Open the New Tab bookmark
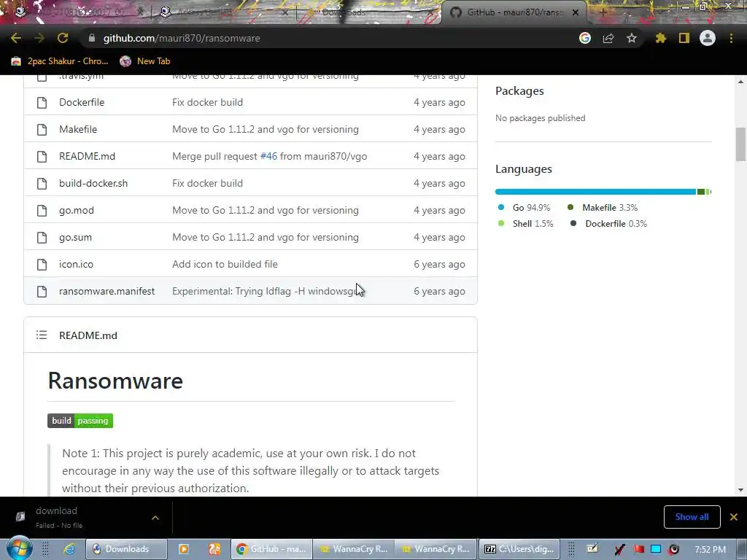This screenshot has width=747, height=560. (x=145, y=61)
